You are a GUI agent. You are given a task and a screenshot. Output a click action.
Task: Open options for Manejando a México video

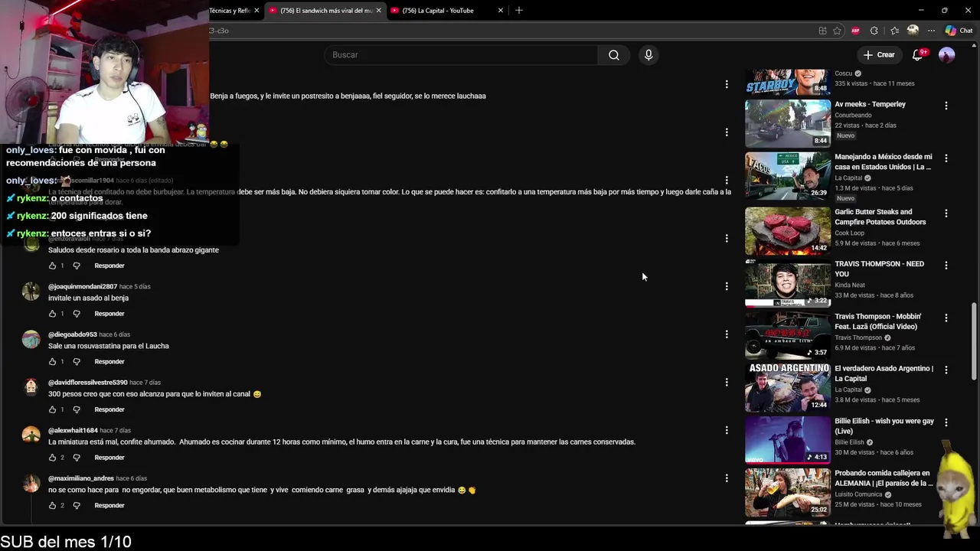click(946, 158)
